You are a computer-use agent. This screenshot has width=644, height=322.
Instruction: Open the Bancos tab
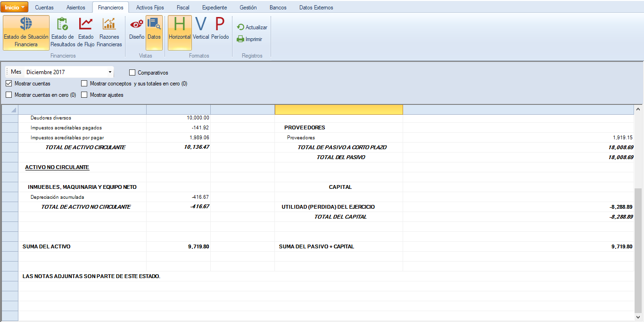[278, 8]
